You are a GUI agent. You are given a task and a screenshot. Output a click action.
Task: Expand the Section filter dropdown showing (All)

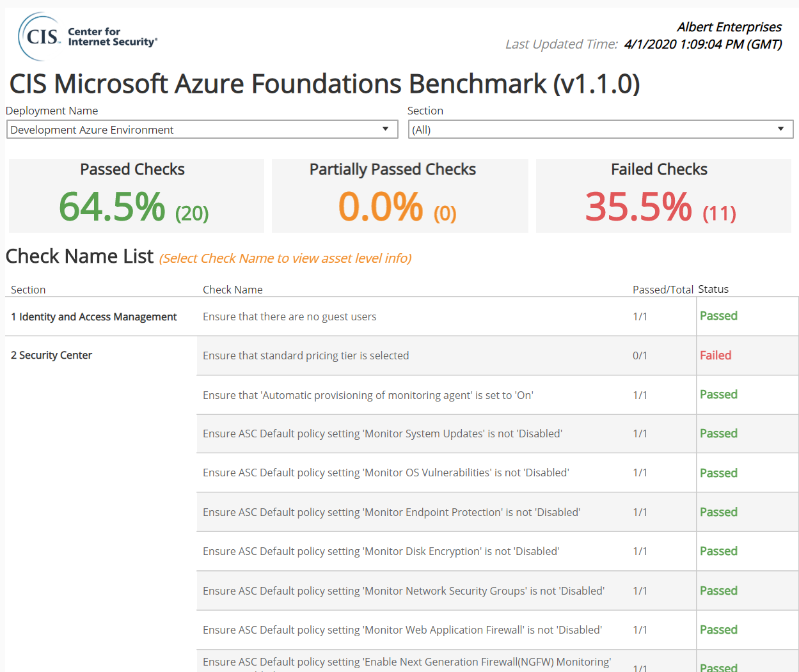[x=601, y=129]
